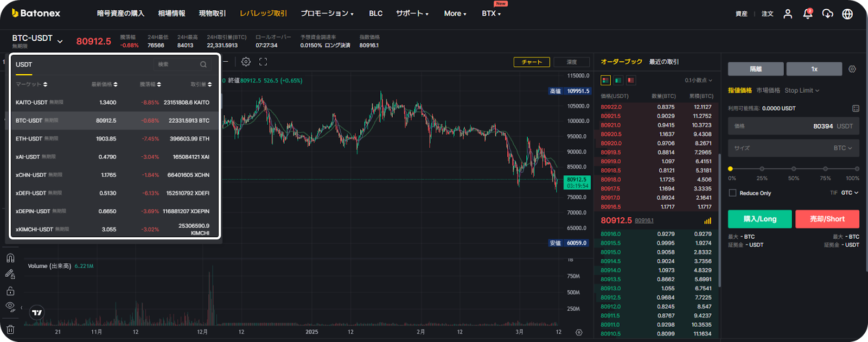
Task: Open the プロモーション dropdown menu
Action: (x=327, y=14)
